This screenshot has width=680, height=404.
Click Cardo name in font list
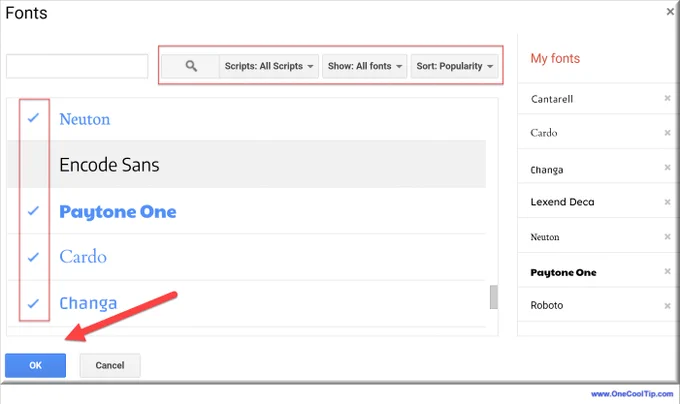click(x=83, y=257)
